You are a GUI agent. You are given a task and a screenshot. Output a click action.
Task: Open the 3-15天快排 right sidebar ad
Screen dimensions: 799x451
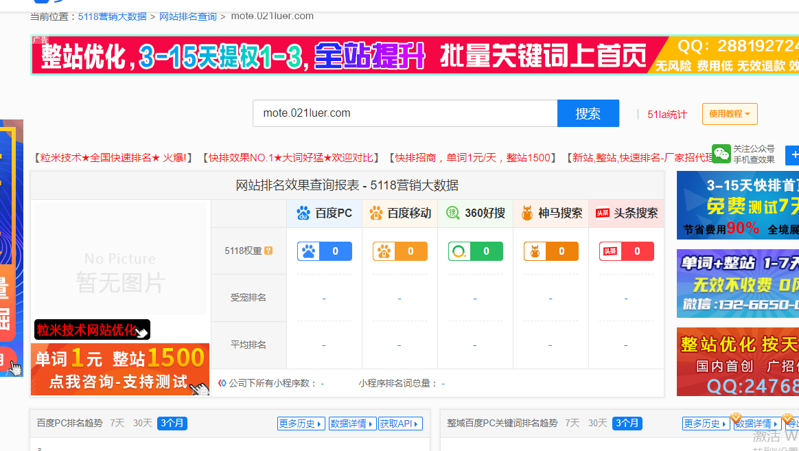click(738, 205)
